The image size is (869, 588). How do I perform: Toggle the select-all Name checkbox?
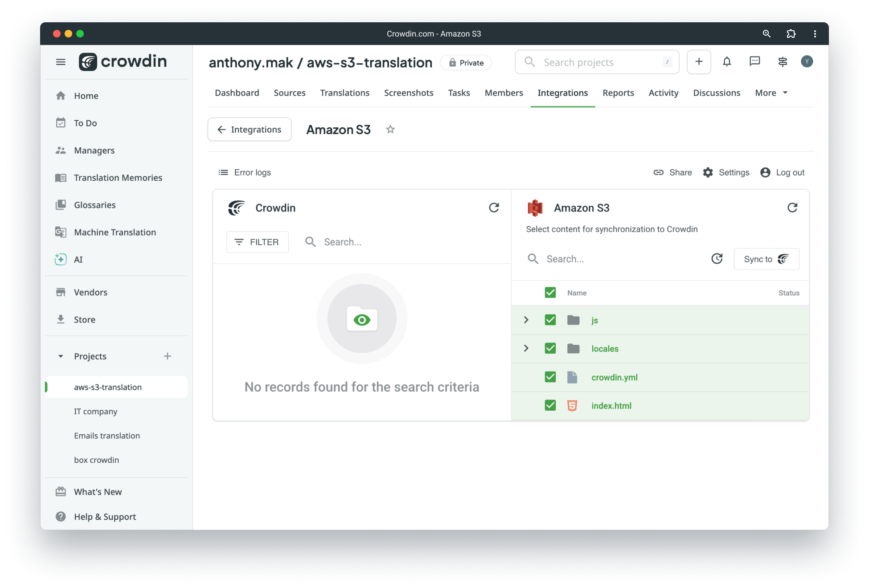550,293
